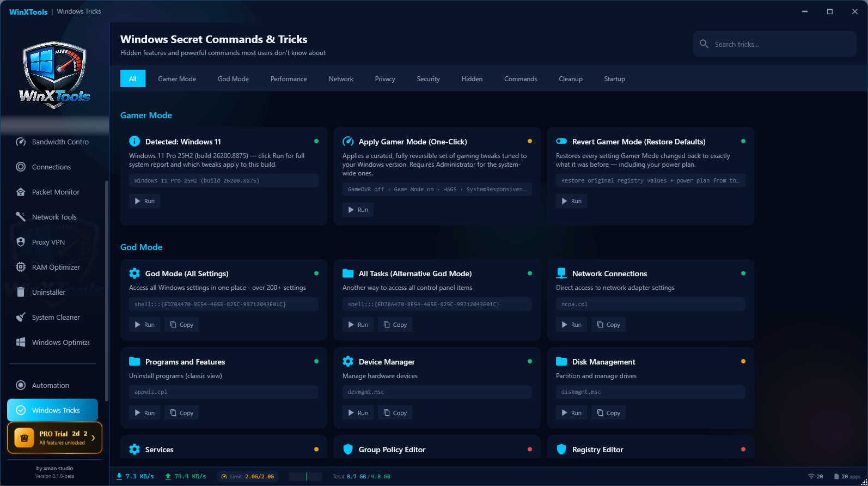
Task: Click the Programs and Features folder icon
Action: point(135,361)
